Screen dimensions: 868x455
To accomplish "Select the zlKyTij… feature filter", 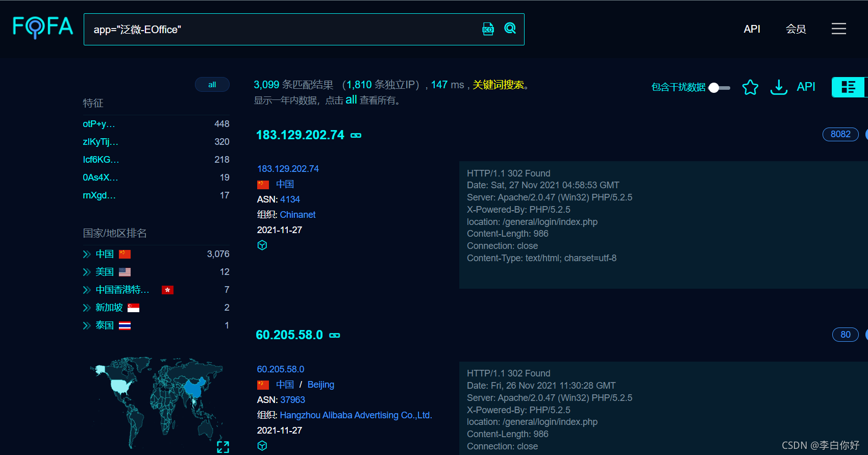I will click(x=101, y=142).
